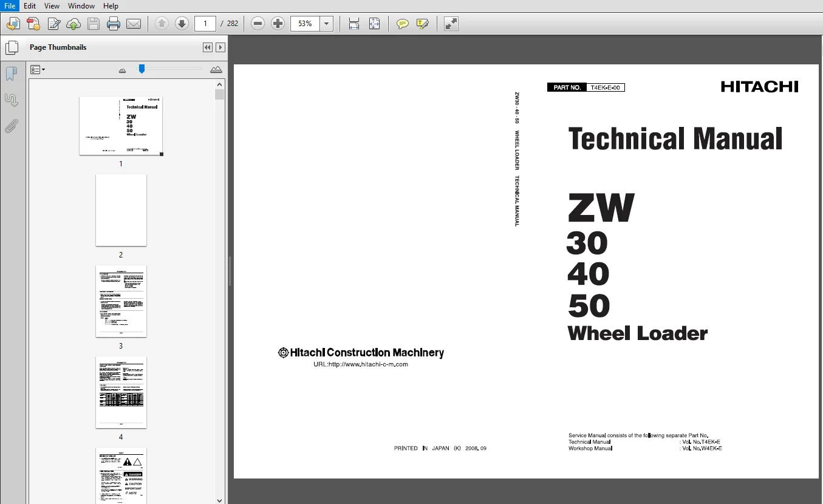
Task: Click the zoom in plus button
Action: [278, 24]
